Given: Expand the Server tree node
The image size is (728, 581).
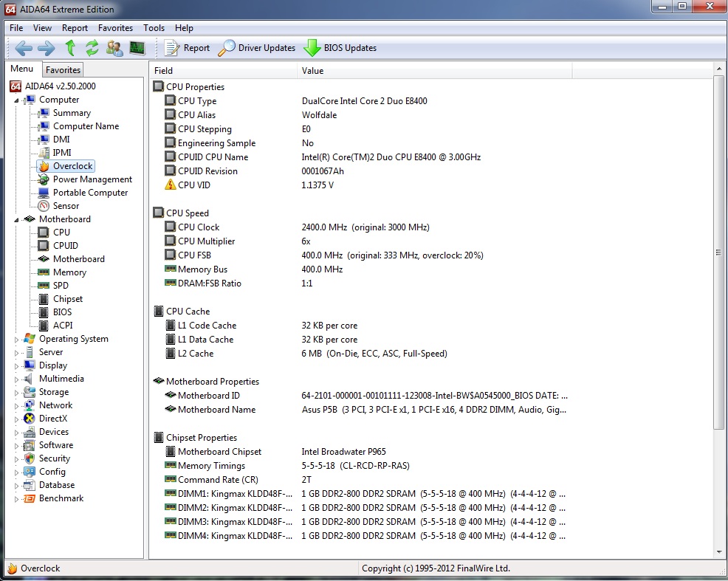Looking at the screenshot, I should click(17, 353).
